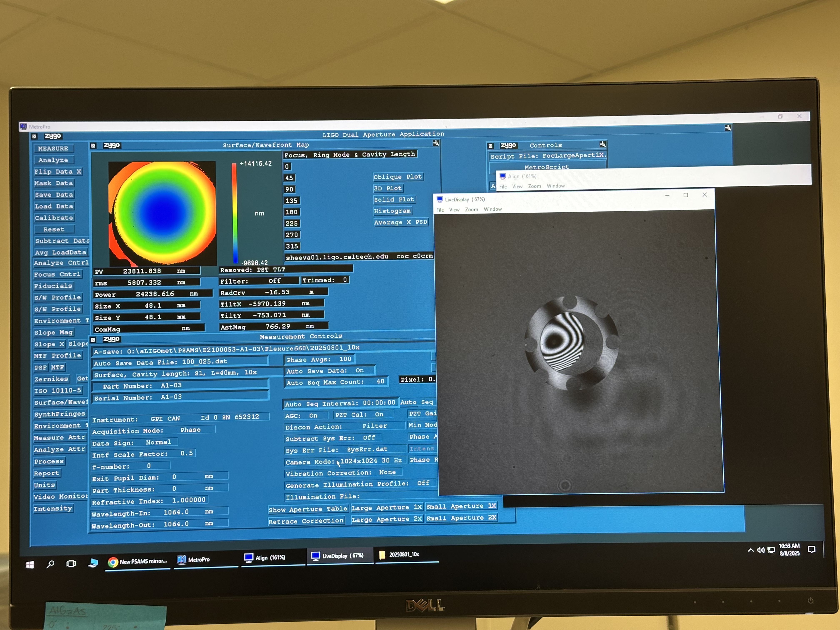Open the Zernikes window

(51, 379)
